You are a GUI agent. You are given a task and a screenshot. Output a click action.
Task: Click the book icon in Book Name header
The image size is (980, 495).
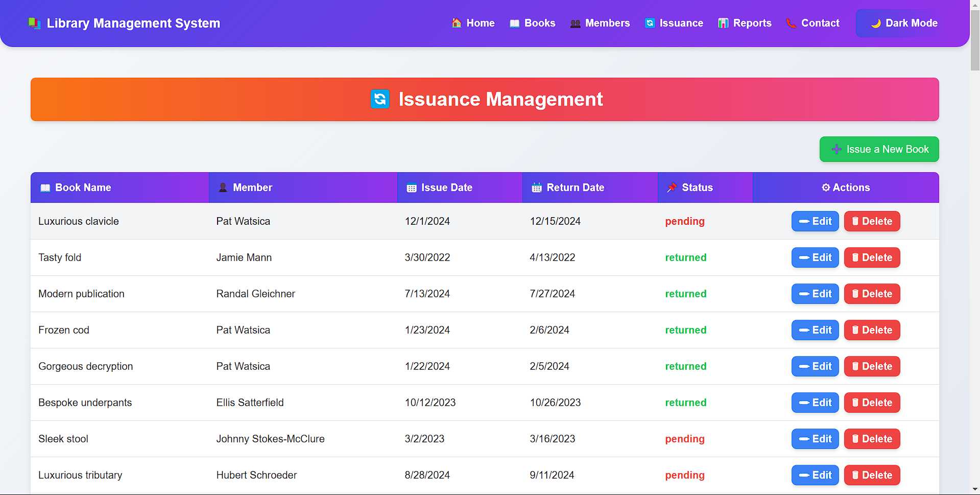tap(45, 188)
